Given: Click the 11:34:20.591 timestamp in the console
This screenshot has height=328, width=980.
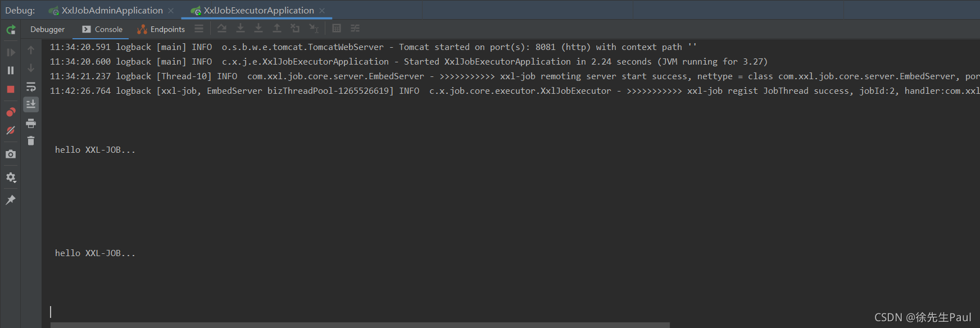Looking at the screenshot, I should click(x=80, y=47).
